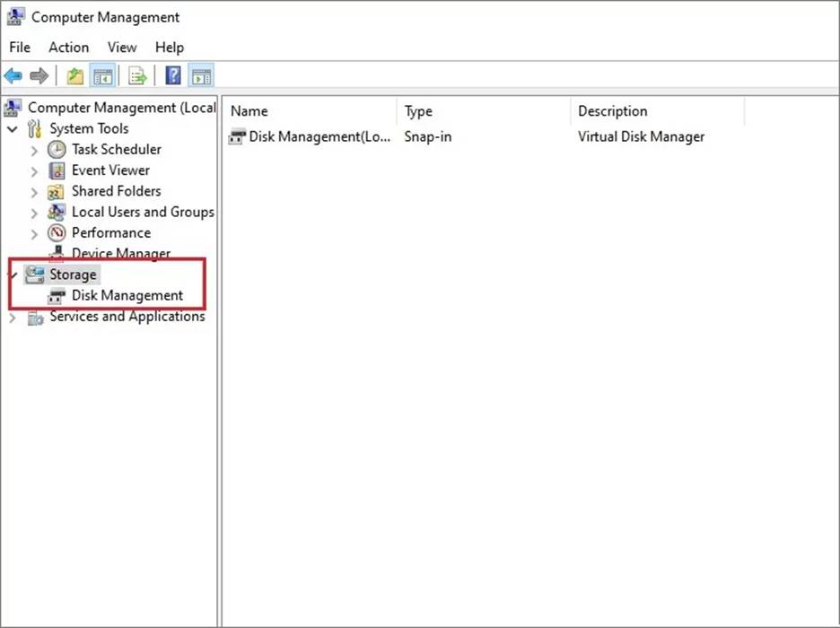Click the Event Viewer tree icon
Screen dimensions: 840x628
[x=57, y=170]
